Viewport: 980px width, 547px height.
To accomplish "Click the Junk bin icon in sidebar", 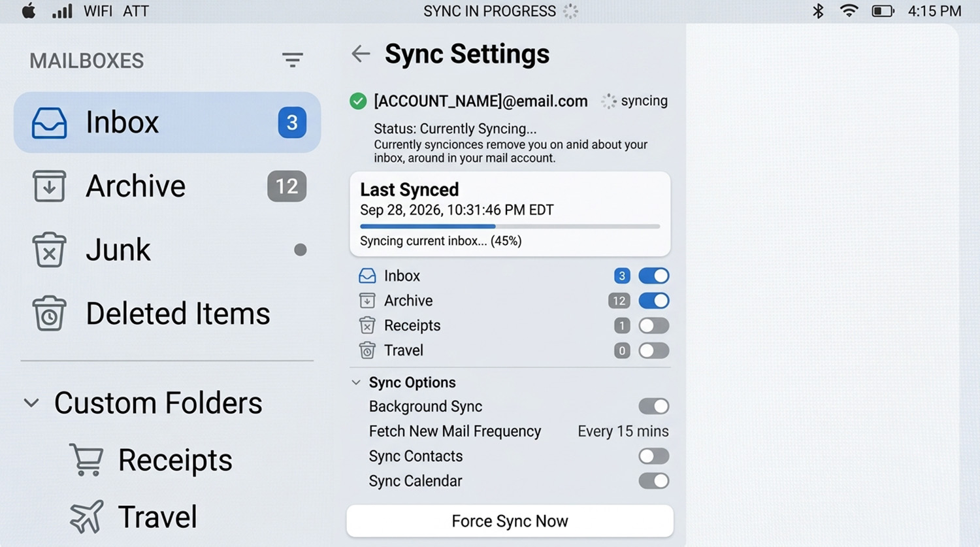I will click(49, 250).
